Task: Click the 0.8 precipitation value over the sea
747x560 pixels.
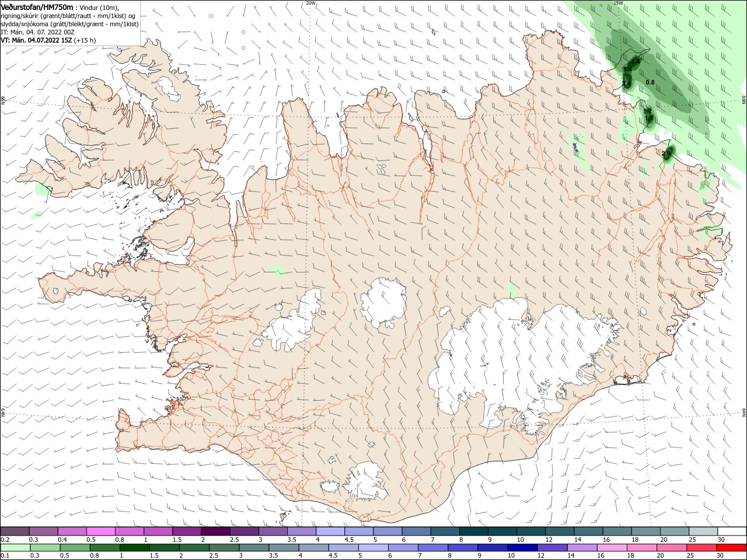Action: pyautogui.click(x=650, y=82)
